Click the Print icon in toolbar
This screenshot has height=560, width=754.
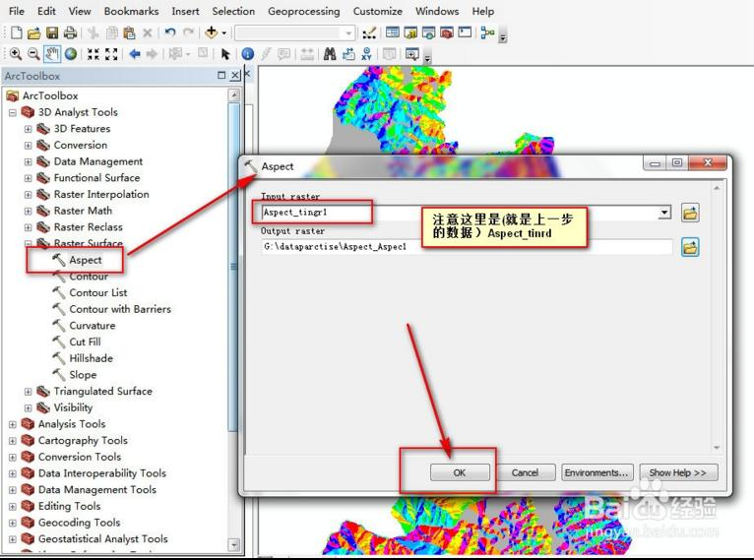coord(70,32)
